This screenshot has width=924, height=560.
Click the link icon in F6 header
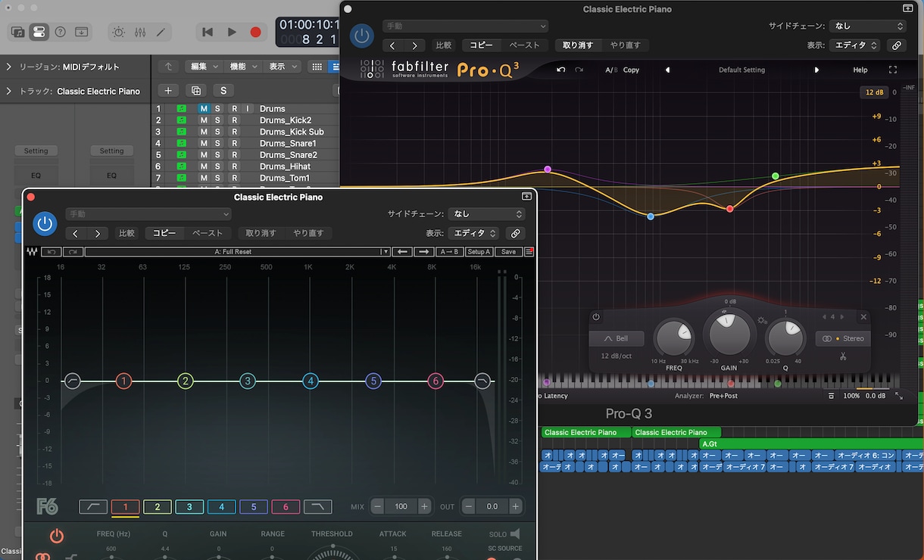click(516, 233)
